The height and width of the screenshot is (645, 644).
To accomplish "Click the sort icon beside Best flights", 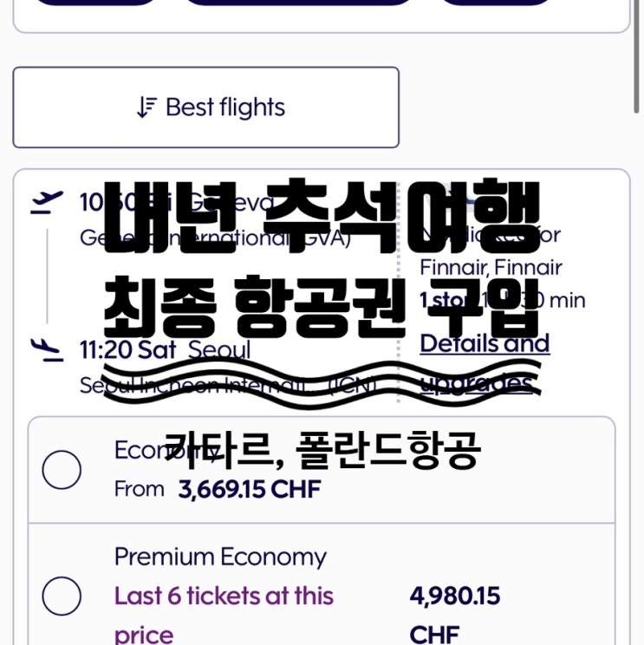I will click(x=147, y=107).
